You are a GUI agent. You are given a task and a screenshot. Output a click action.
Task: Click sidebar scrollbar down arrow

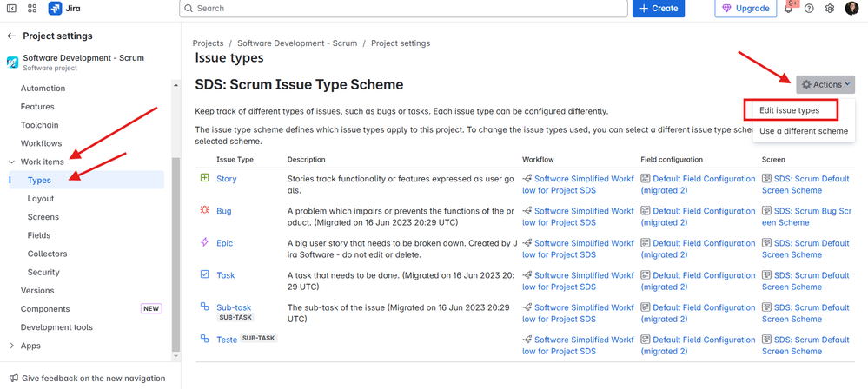[176, 356]
